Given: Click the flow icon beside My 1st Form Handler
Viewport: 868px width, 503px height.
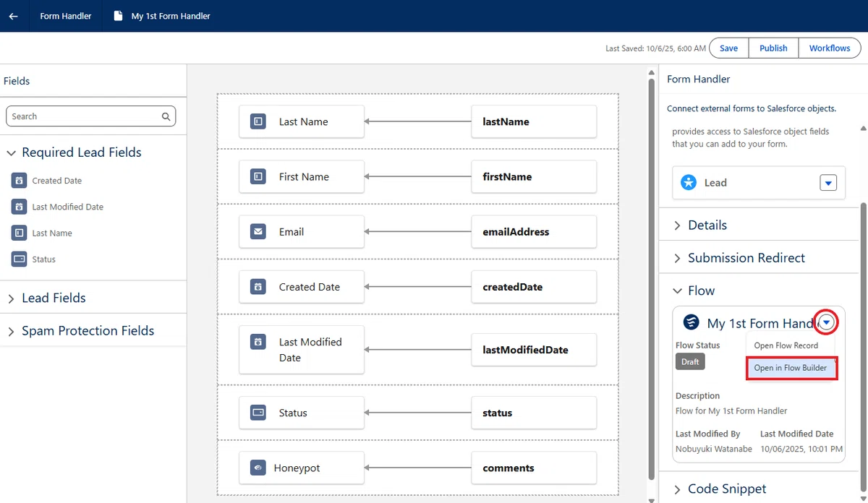Looking at the screenshot, I should (x=692, y=322).
